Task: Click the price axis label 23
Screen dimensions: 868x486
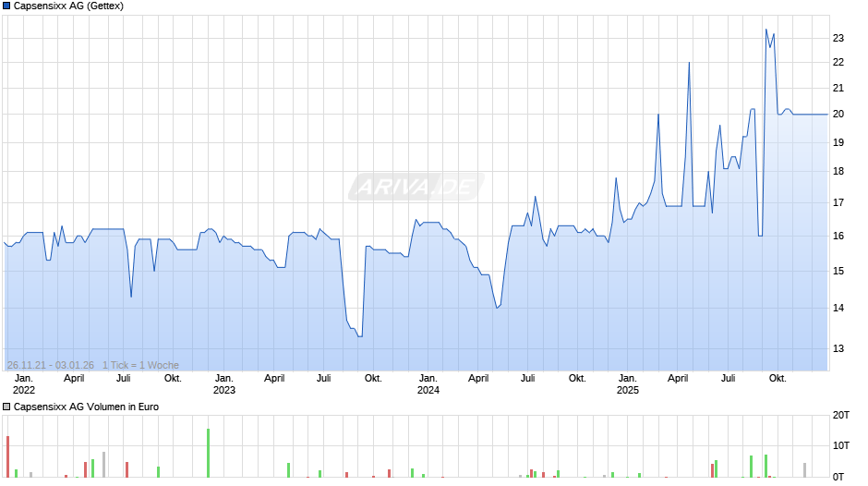Action: point(838,38)
